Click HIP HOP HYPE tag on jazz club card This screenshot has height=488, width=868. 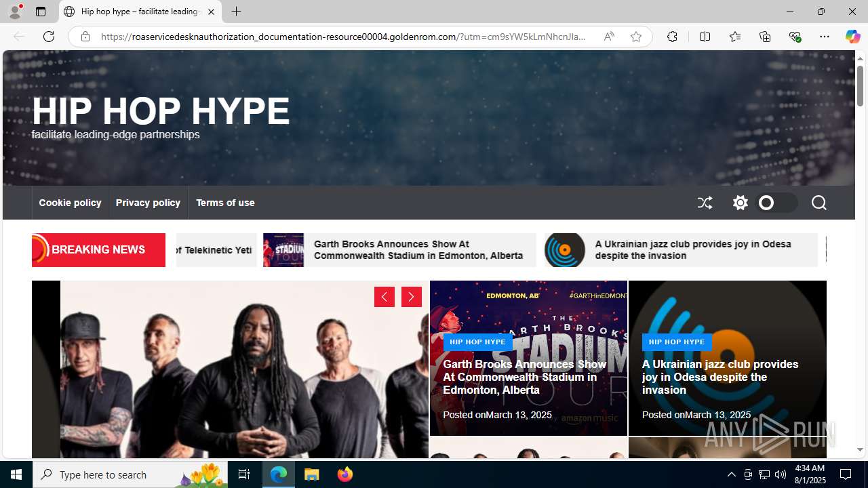coord(677,342)
